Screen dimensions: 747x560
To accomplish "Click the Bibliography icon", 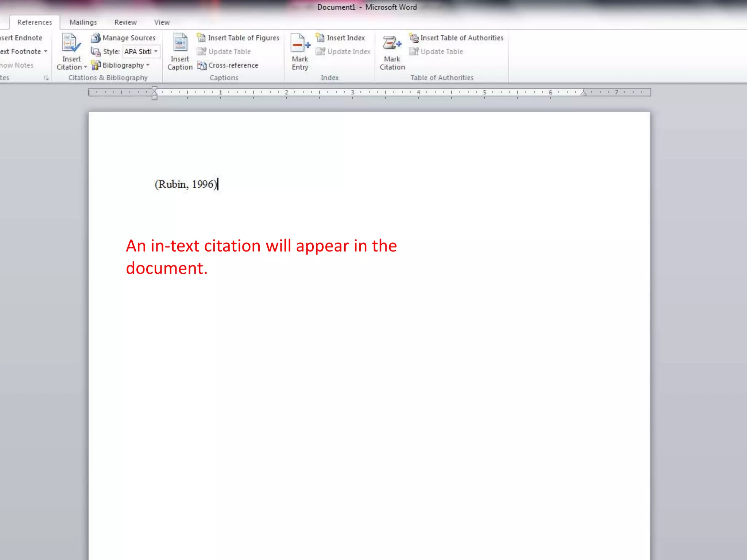I will pos(96,65).
